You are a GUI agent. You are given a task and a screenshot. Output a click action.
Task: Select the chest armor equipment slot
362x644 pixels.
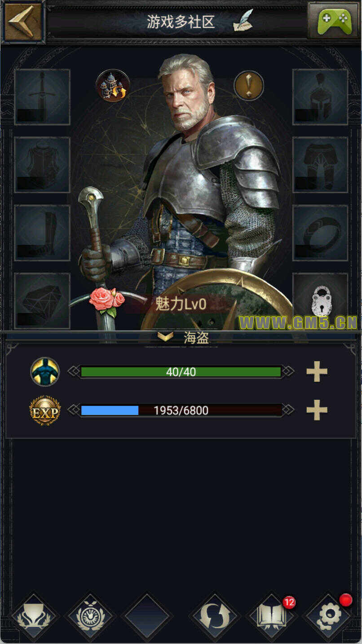tap(42, 165)
